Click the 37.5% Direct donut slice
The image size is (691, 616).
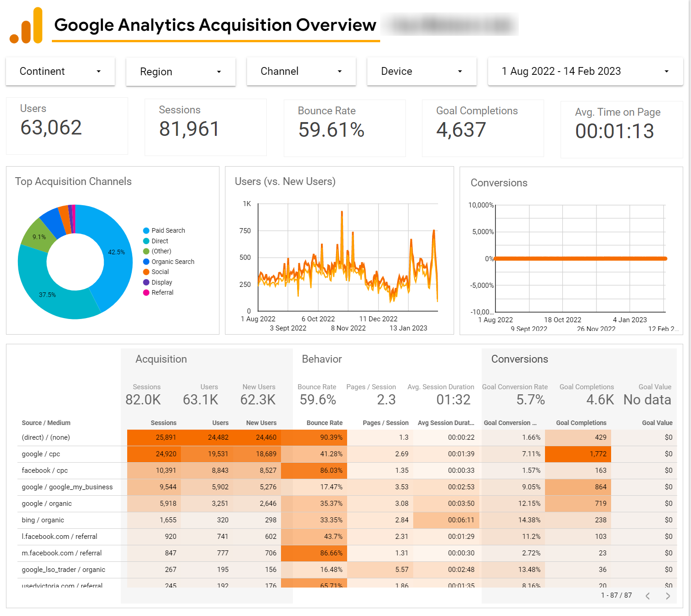pos(47,295)
